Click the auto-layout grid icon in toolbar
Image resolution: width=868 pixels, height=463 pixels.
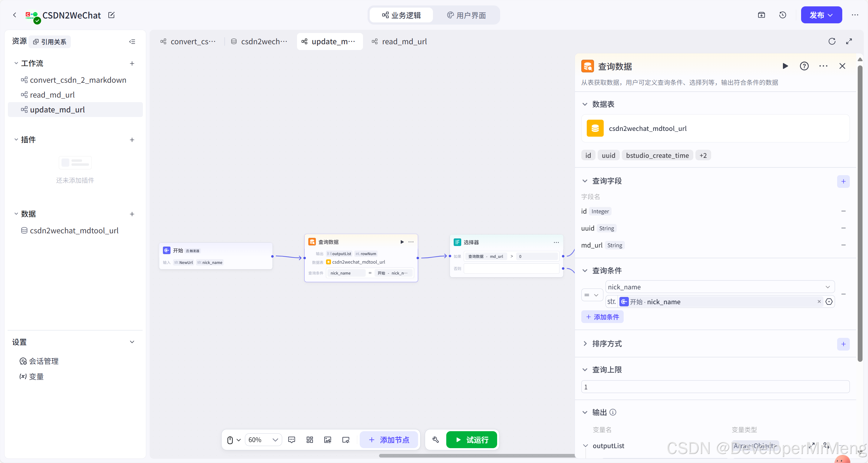[310, 440]
